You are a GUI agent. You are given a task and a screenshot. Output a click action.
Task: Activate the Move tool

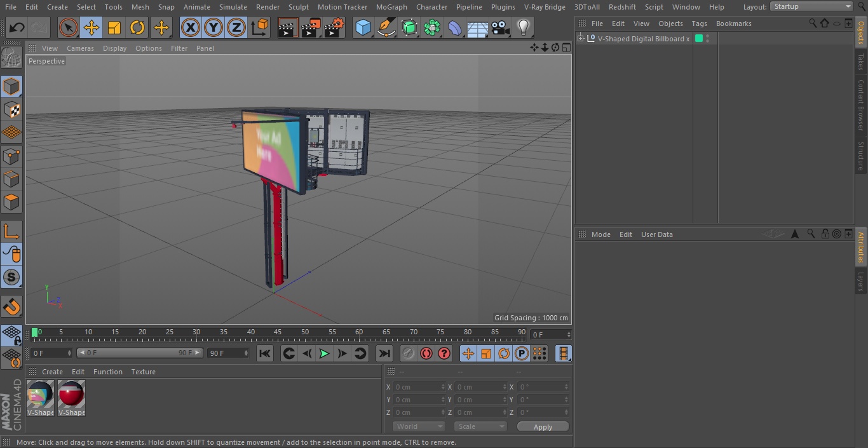[x=92, y=27]
